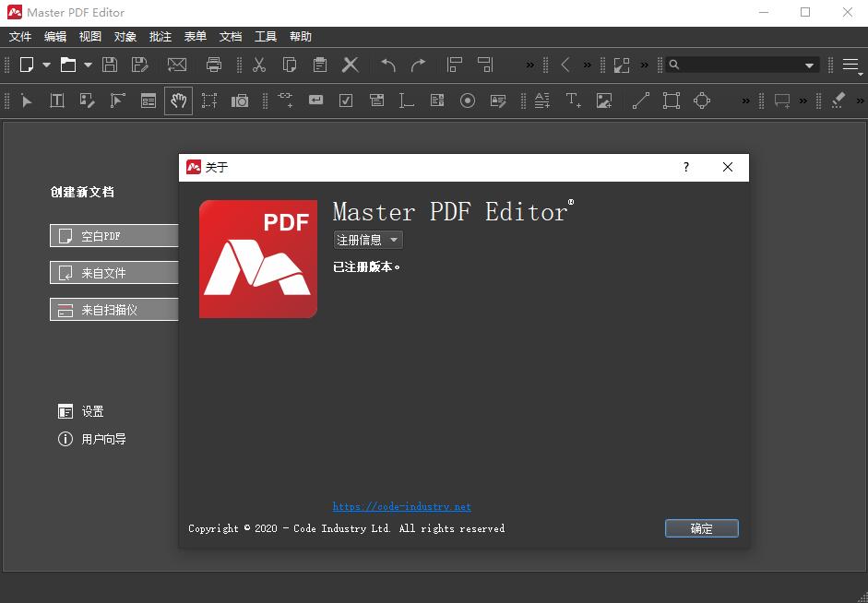Open the 视图 menu
Image resolution: width=868 pixels, height=603 pixels.
90,37
